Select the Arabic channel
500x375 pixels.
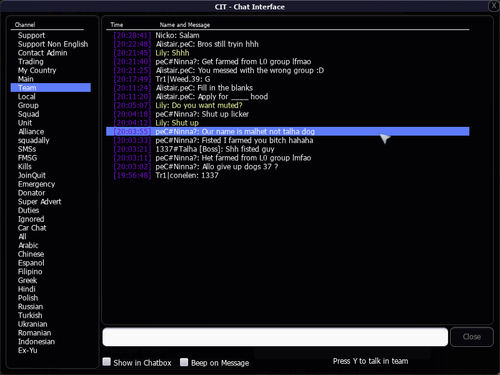coord(28,245)
